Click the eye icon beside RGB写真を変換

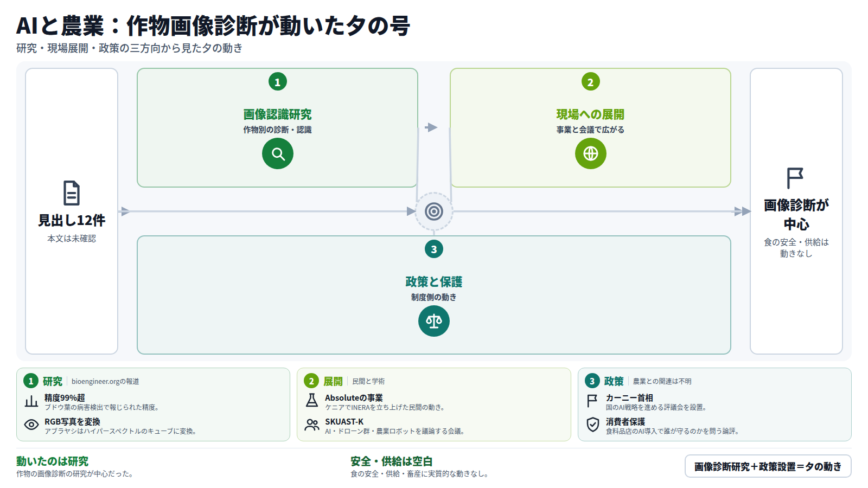(x=31, y=425)
